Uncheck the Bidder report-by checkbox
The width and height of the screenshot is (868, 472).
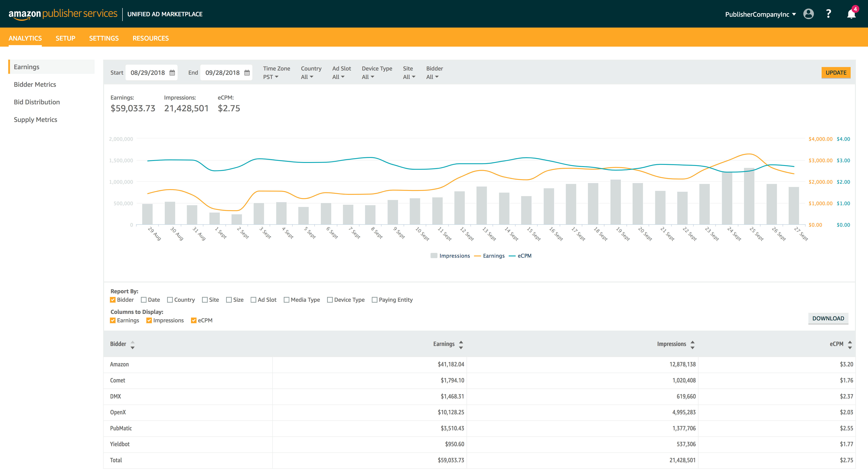[113, 300]
